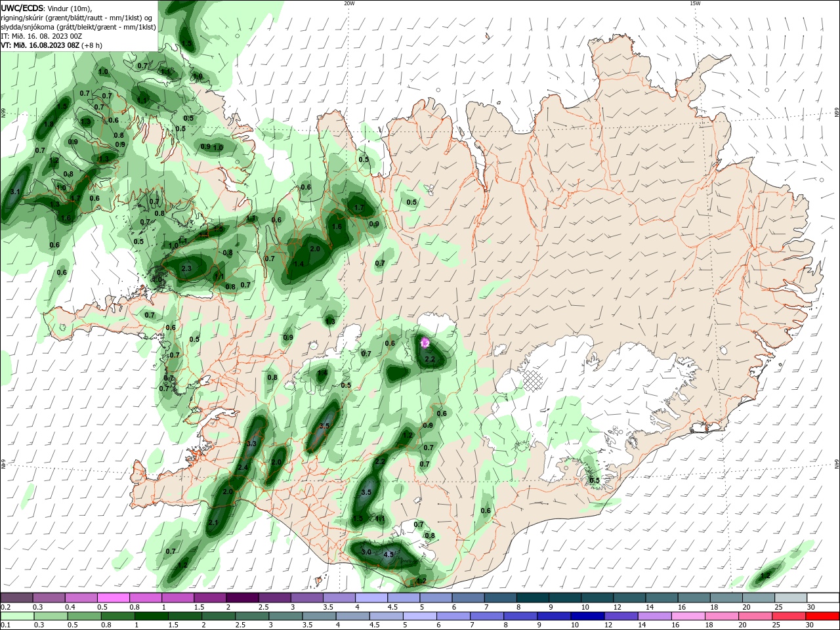Click the bright pink swatch labelled 0.5 in top legend row
Image resolution: width=840 pixels, height=630 pixels.
tap(113, 598)
